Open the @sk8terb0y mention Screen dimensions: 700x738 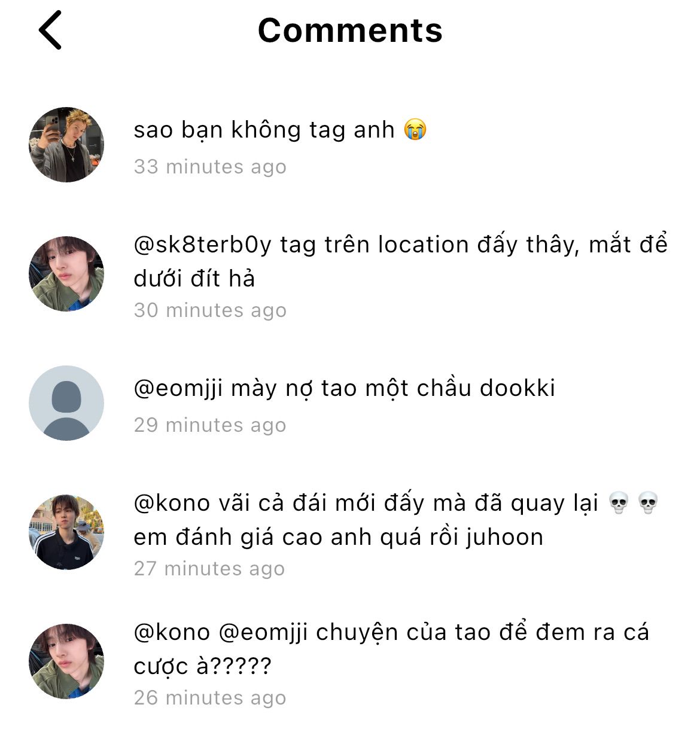pyautogui.click(x=202, y=245)
